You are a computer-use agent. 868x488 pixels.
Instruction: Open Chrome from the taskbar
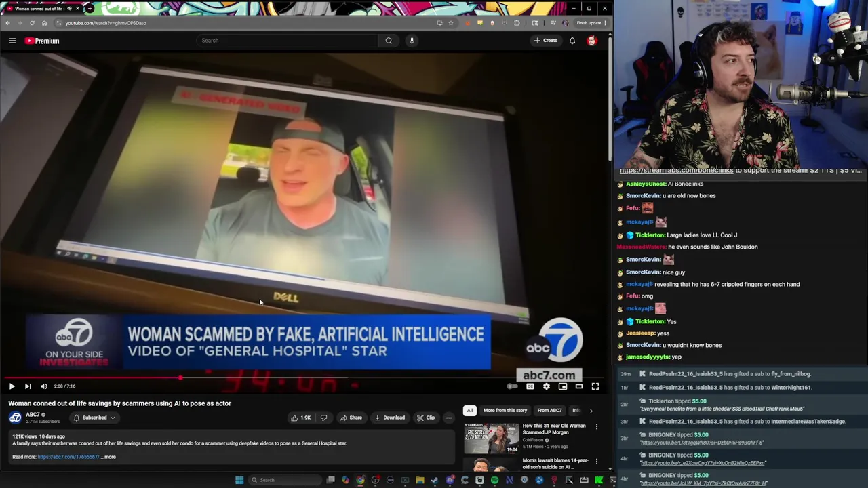tap(360, 480)
